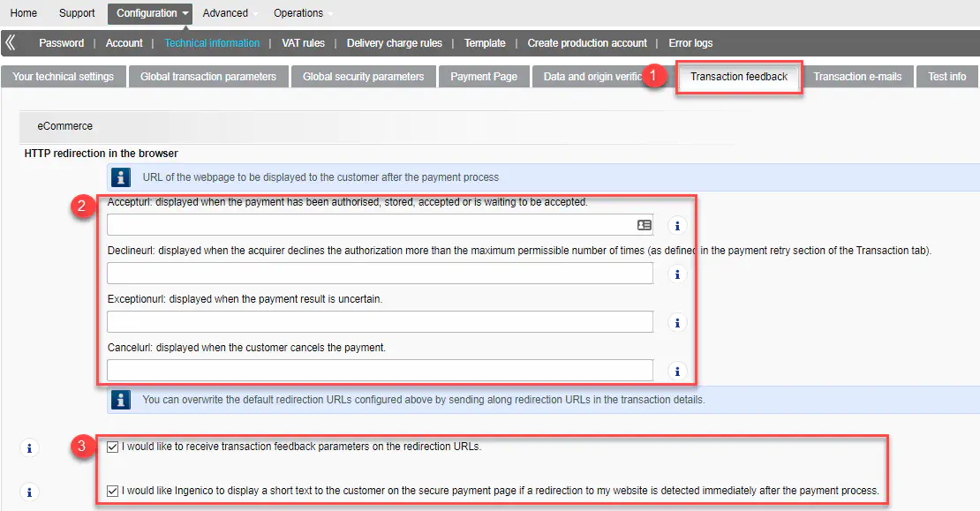This screenshot has width=980, height=511.
Task: Toggle Ingenico short text display checkbox
Action: click(112, 491)
